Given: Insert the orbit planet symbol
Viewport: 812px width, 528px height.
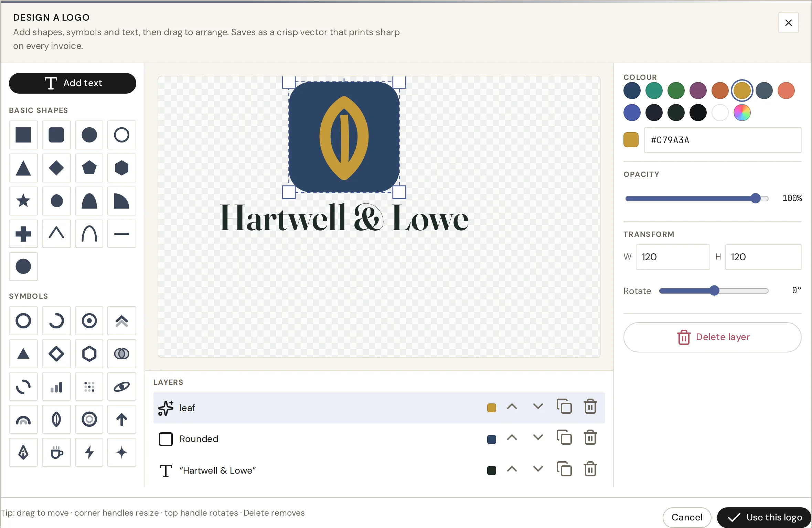Looking at the screenshot, I should point(122,387).
